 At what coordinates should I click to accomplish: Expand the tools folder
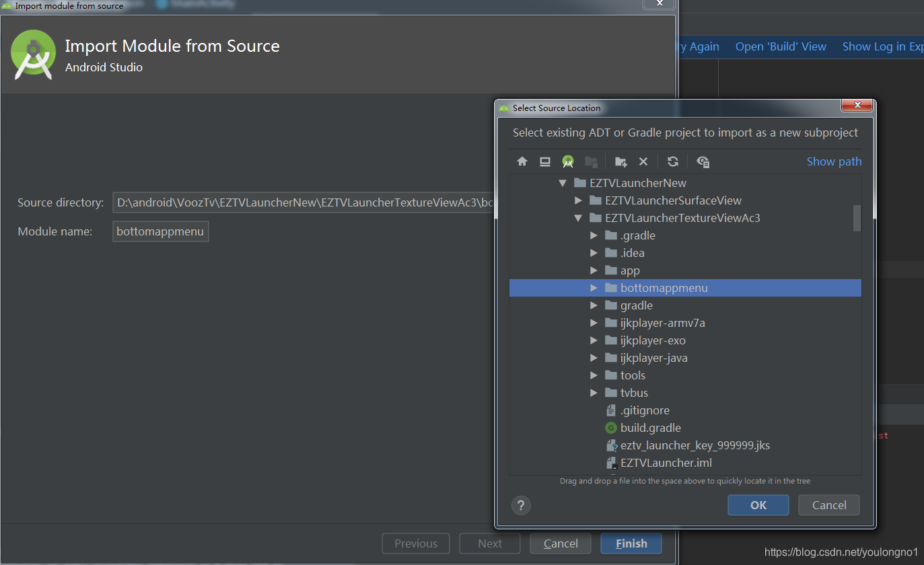point(594,375)
